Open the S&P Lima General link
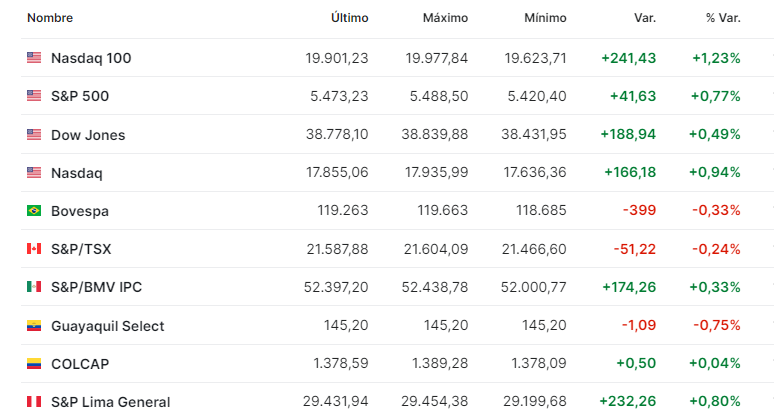This screenshot has height=420, width=774. 111,402
